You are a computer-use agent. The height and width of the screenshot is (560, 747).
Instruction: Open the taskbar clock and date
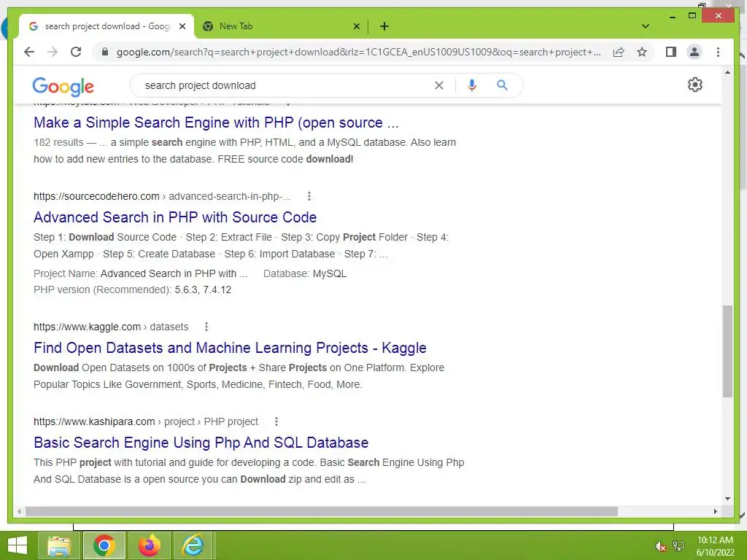tap(715, 546)
